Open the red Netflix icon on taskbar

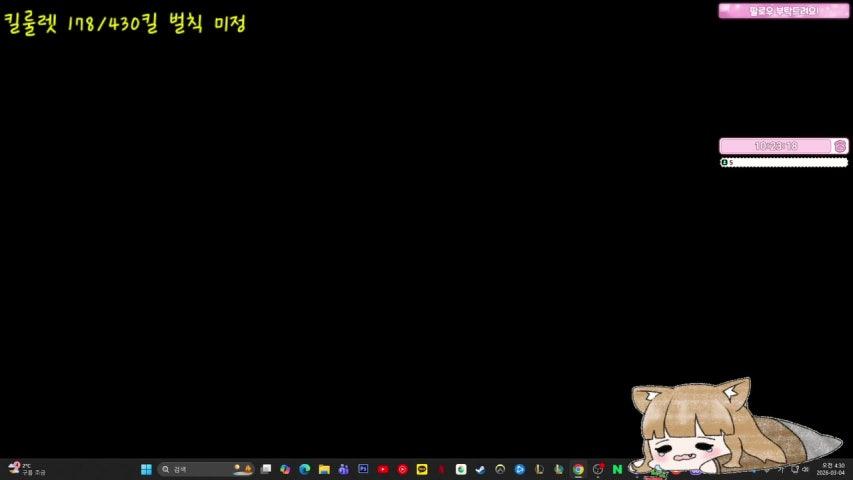tap(442, 469)
